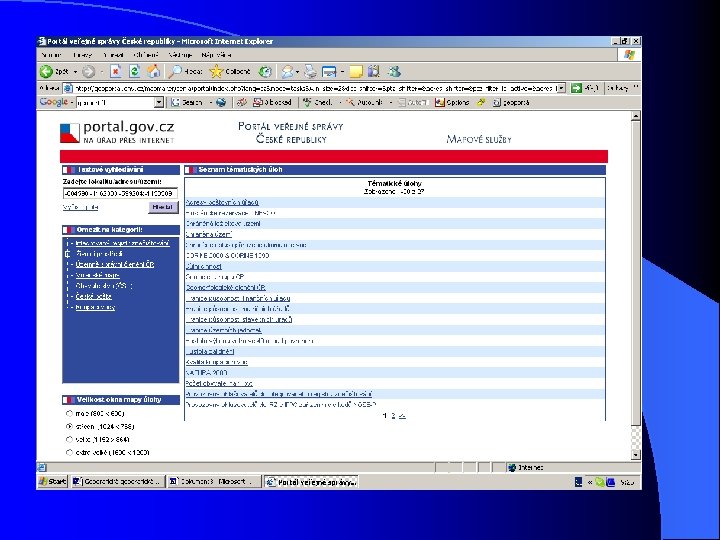Expand the address bar URL dropdown
Viewport: 720px width, 540px height.
point(561,87)
